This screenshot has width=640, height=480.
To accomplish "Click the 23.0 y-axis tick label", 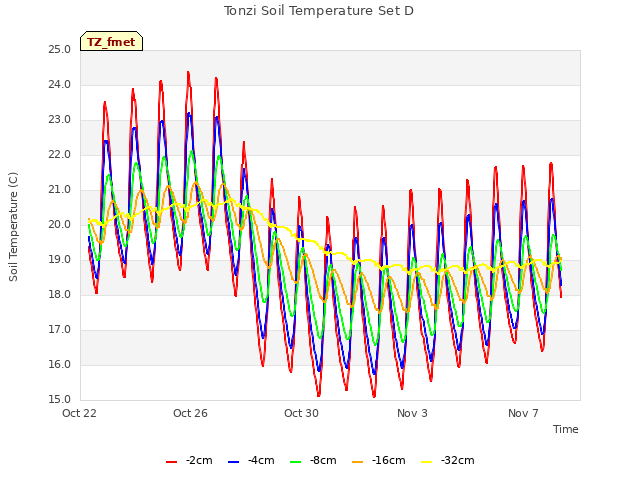I will 60,120.
